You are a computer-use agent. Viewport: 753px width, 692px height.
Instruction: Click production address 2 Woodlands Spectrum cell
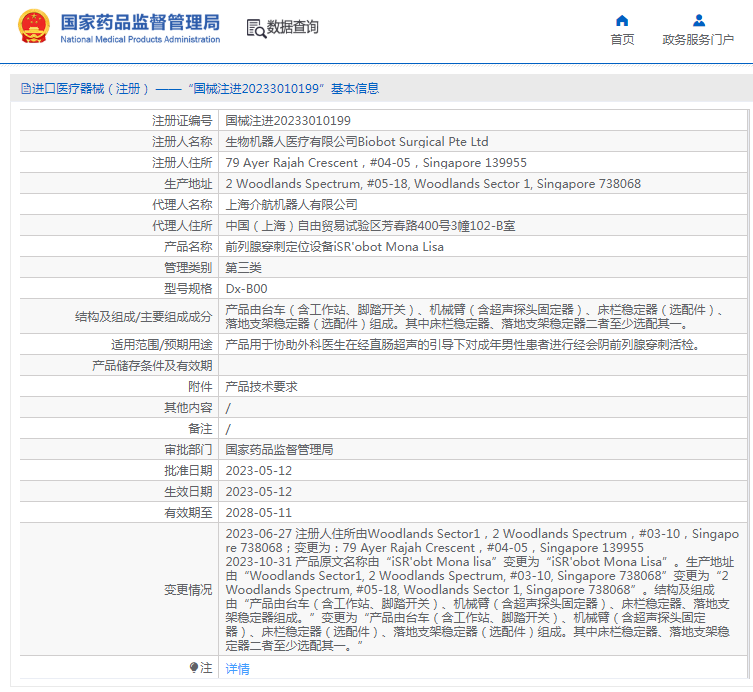433,184
